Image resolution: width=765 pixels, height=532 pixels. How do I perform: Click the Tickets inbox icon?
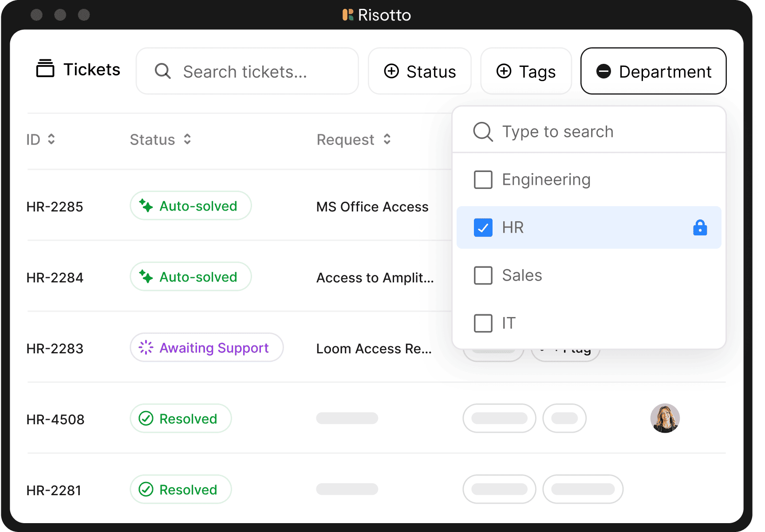pos(45,69)
